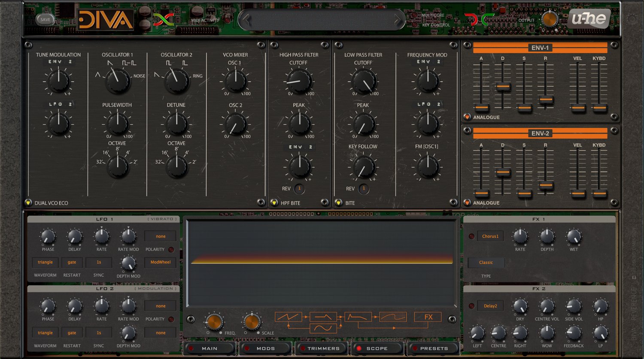Viewport: 644px width, 359px height.
Task: Open the Frequency Mod LFO 2 source selector
Action: (428, 104)
